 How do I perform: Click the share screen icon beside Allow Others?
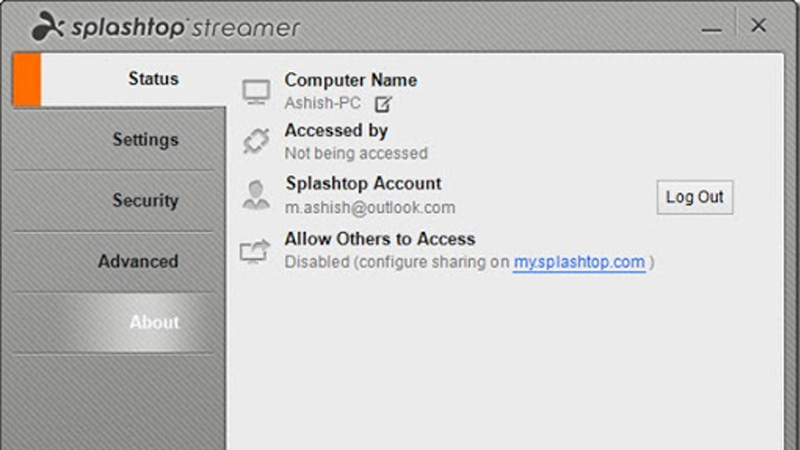pyautogui.click(x=255, y=251)
